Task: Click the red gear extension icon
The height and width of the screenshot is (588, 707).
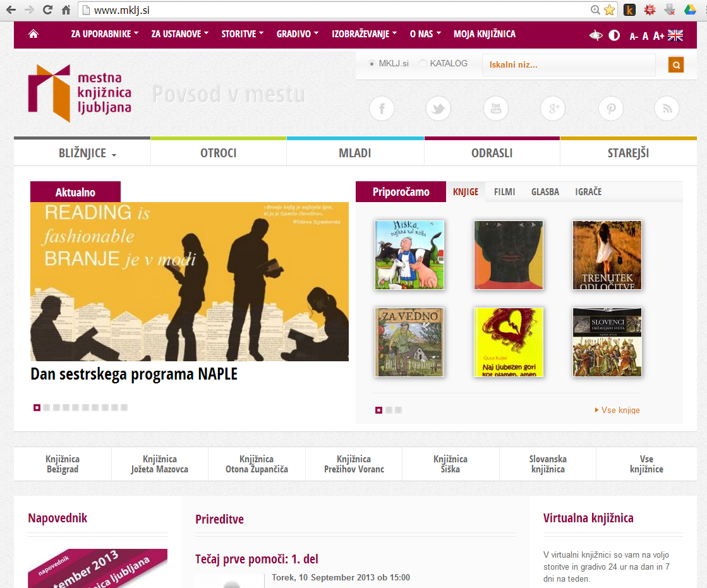Action: point(650,10)
